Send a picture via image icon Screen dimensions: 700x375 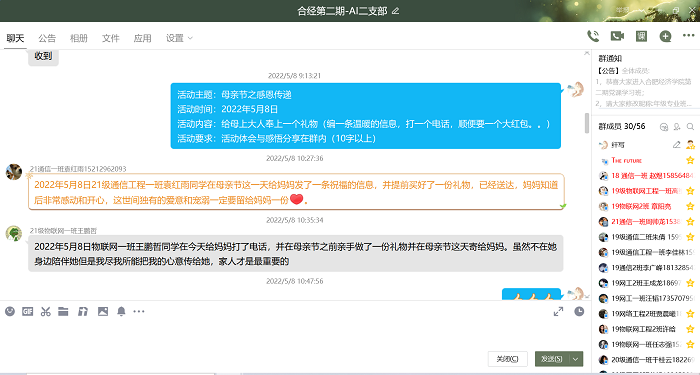103,311
